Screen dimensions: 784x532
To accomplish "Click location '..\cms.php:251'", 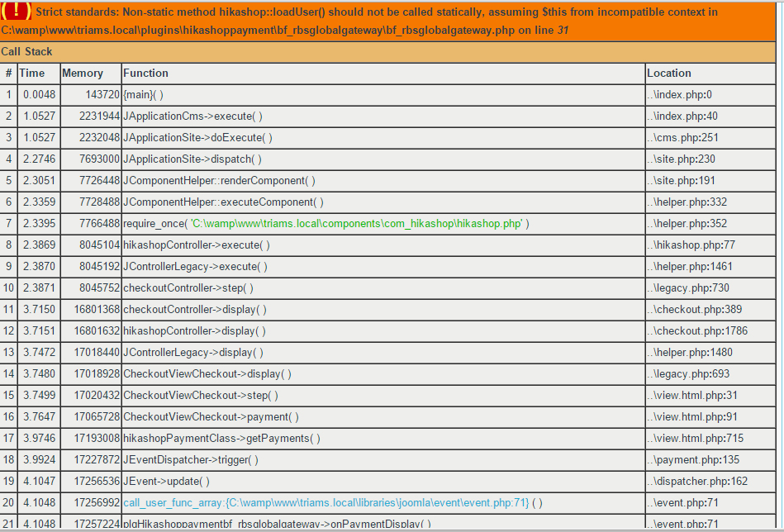I will point(682,137).
